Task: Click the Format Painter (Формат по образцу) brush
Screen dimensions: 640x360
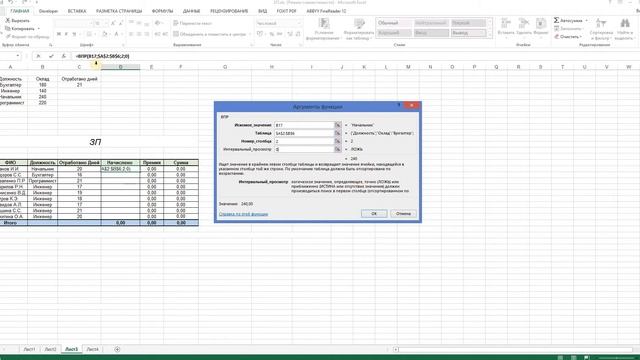Action: [x=8, y=37]
